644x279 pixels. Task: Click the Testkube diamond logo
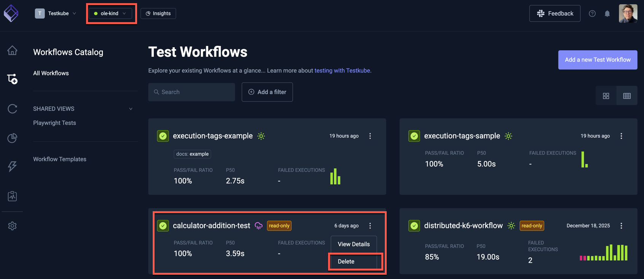[x=11, y=13]
